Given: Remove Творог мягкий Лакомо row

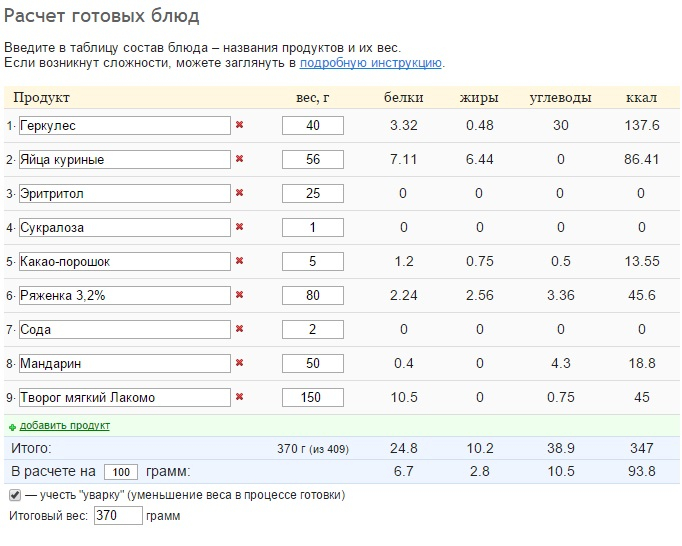Looking at the screenshot, I should [x=239, y=398].
